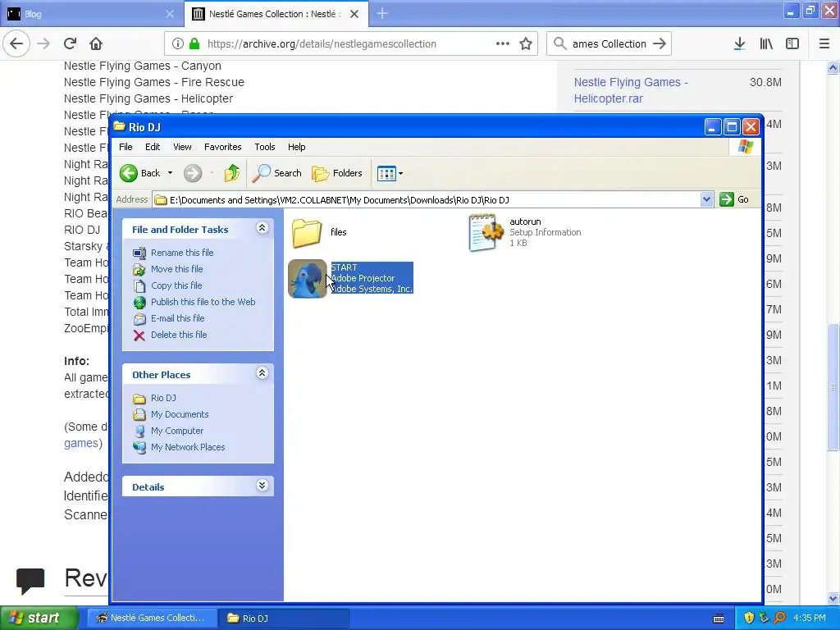Open Search in Explorer toolbar
This screenshot has width=840, height=630.
pos(276,173)
